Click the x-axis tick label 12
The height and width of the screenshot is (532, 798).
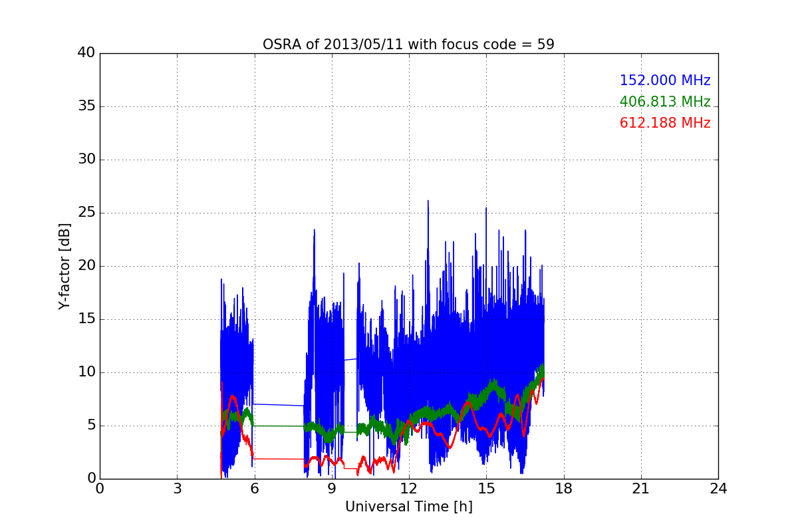tap(409, 489)
